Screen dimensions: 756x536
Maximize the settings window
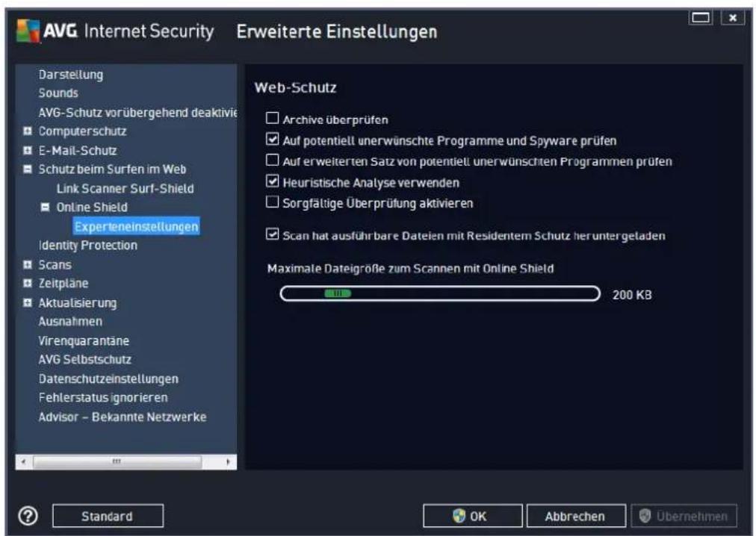(701, 17)
